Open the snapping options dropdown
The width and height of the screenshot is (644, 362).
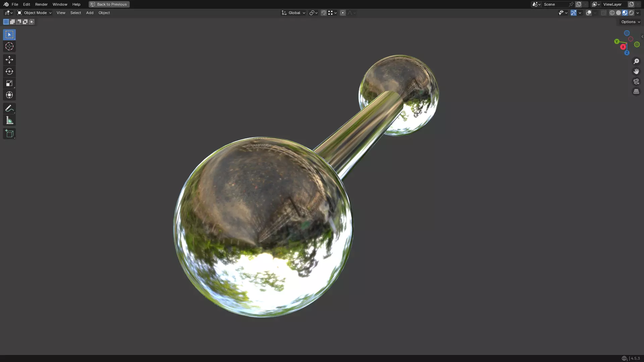click(x=332, y=13)
